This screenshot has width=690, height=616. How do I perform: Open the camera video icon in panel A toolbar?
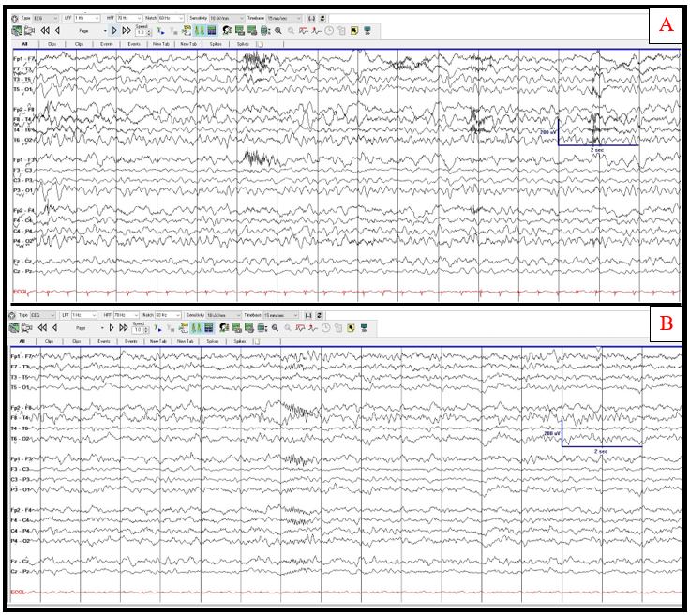coord(29,31)
